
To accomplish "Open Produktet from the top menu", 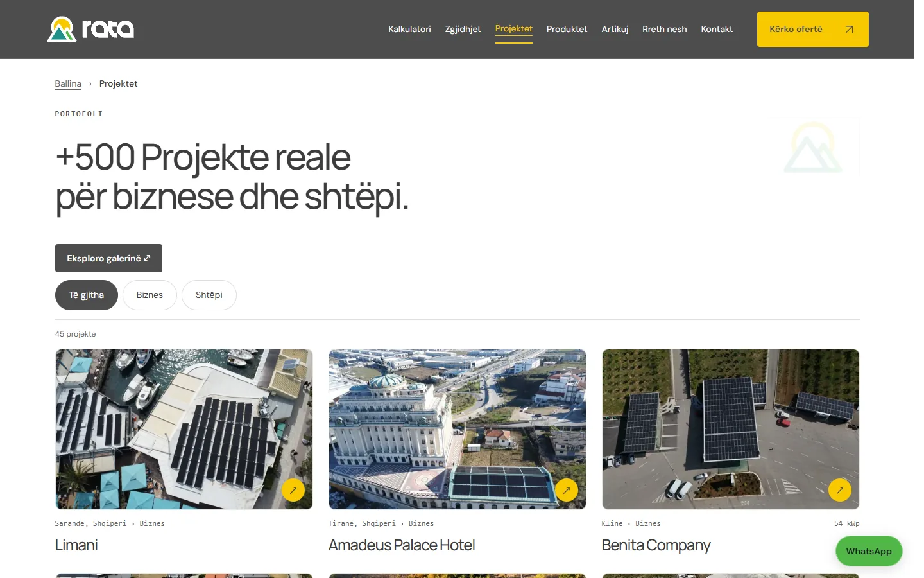I will 567,30.
